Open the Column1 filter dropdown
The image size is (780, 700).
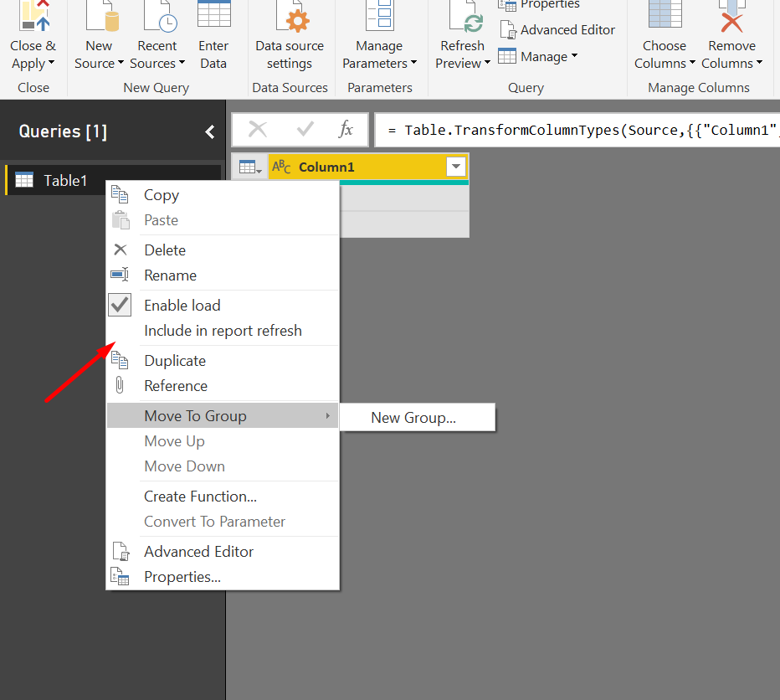pyautogui.click(x=455, y=167)
